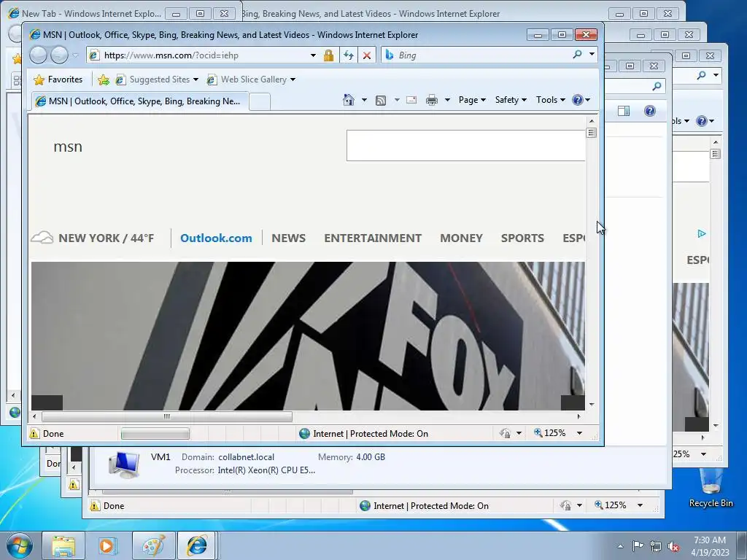This screenshot has width=747, height=560.
Task: Click the vertical scrollbar thumb
Action: 591,133
